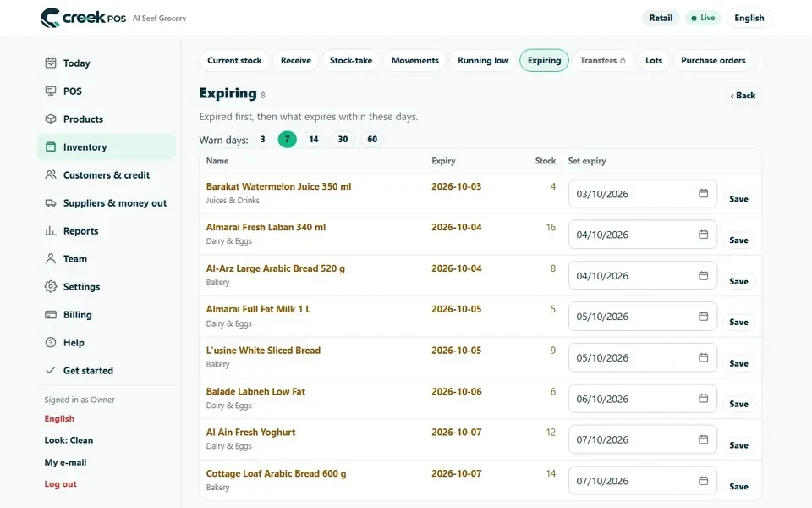Click the Back button
The width and height of the screenshot is (812, 508).
point(743,96)
